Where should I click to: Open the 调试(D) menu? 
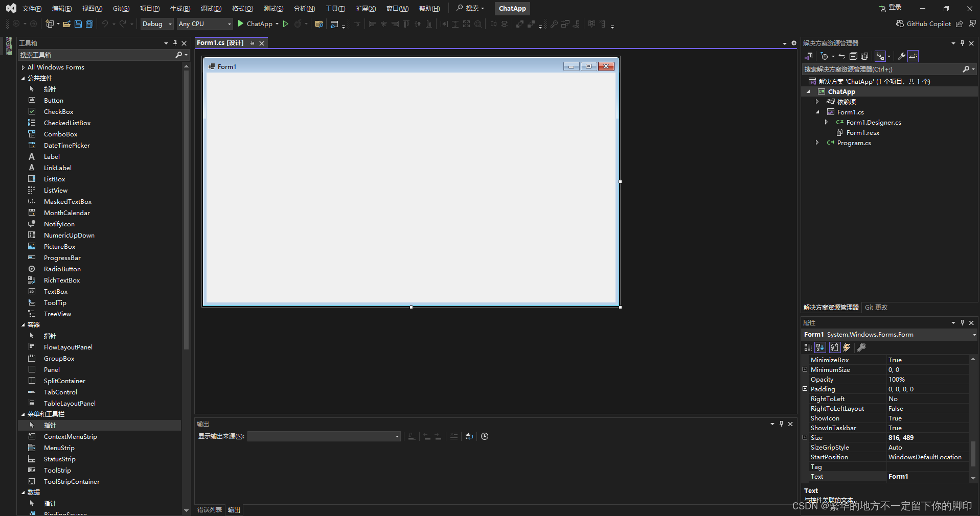pos(211,9)
